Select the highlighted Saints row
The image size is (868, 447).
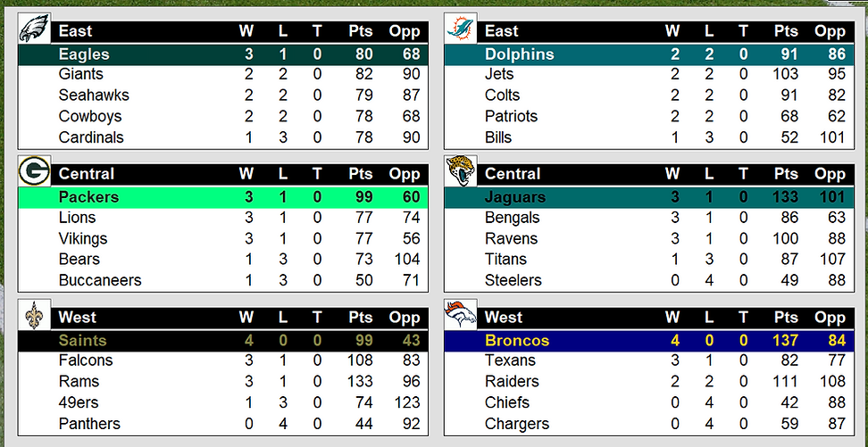[223, 341]
